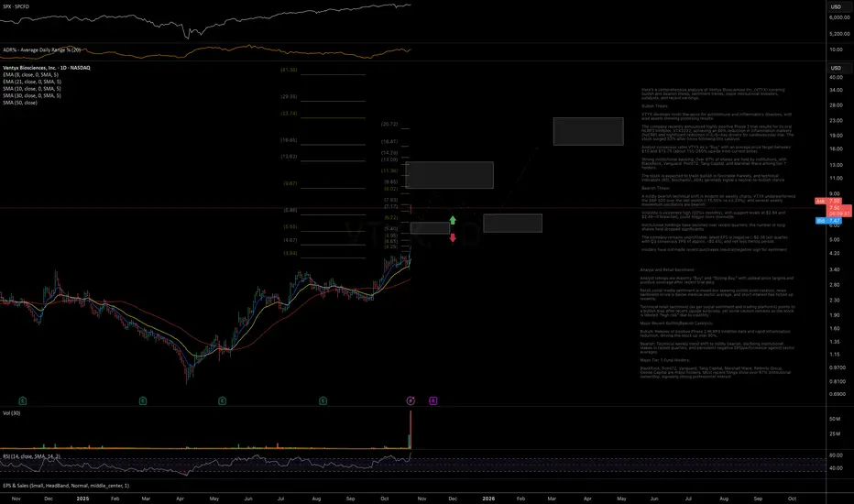Select the SPX SPCFD compare legend
The height and width of the screenshot is (504, 854).
tap(16, 6)
